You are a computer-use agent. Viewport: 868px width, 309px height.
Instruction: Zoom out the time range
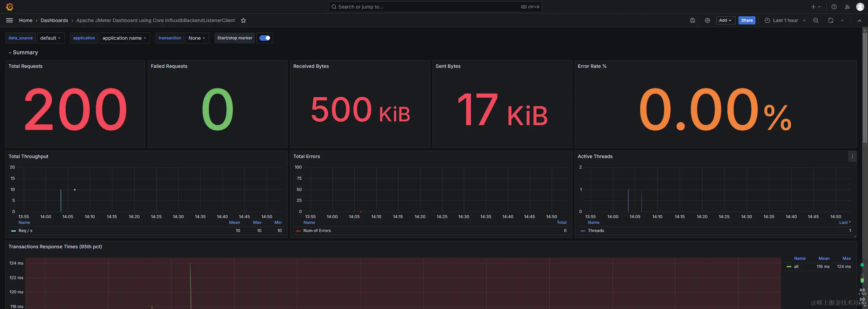(x=815, y=20)
